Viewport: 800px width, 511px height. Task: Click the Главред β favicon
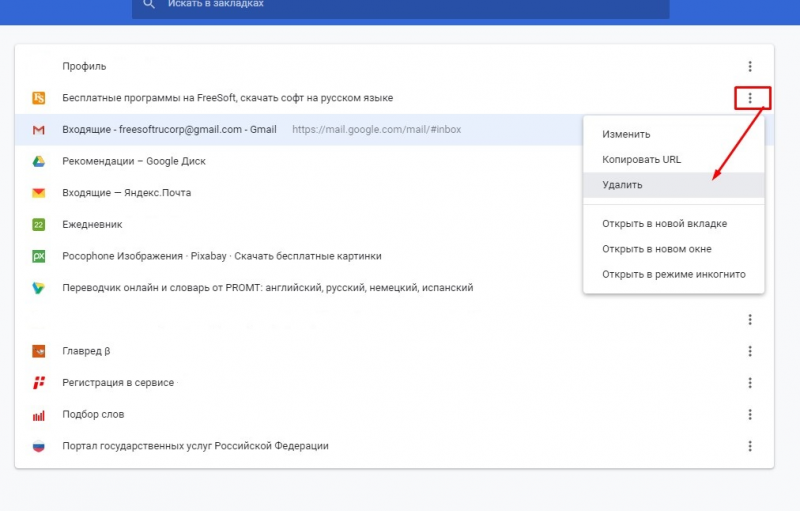point(39,351)
